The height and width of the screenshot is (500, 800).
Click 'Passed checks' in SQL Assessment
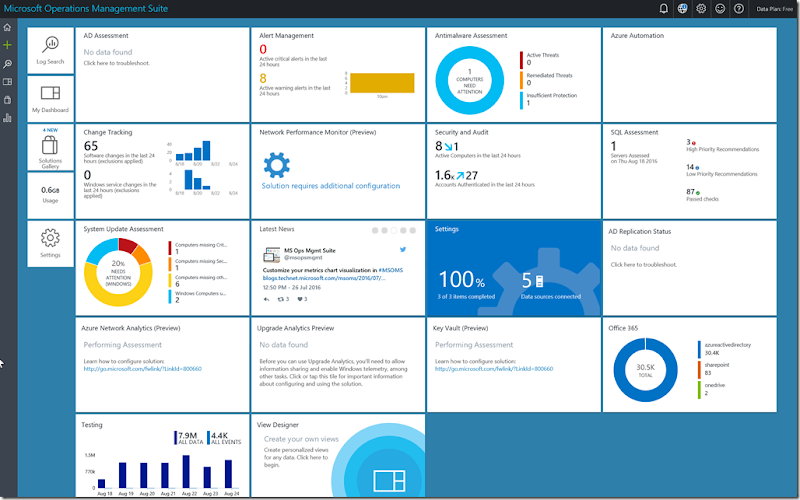(702, 199)
